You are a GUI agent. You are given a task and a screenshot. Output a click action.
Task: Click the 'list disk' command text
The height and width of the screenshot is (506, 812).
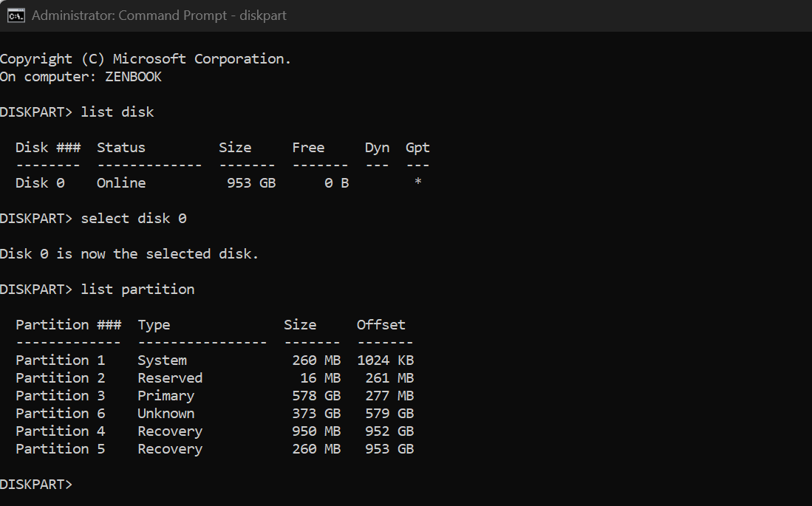click(117, 112)
